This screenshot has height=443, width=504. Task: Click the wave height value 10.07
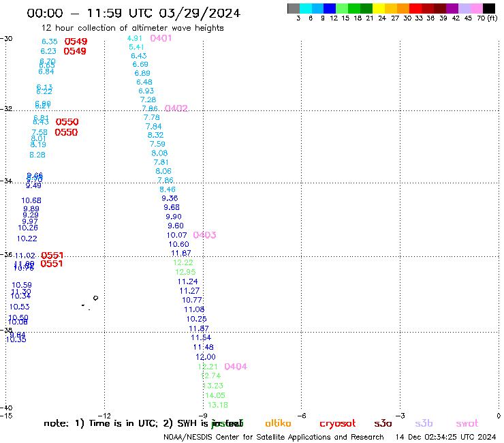click(177, 235)
